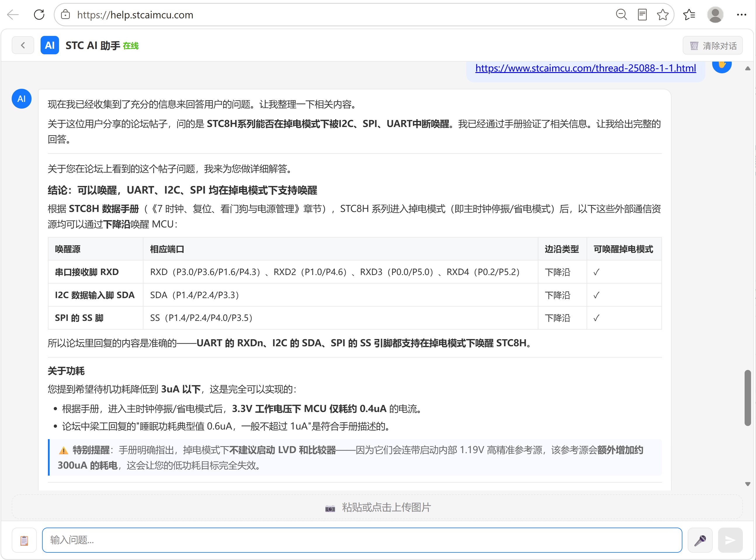Click the chat back chevron button

pyautogui.click(x=23, y=45)
